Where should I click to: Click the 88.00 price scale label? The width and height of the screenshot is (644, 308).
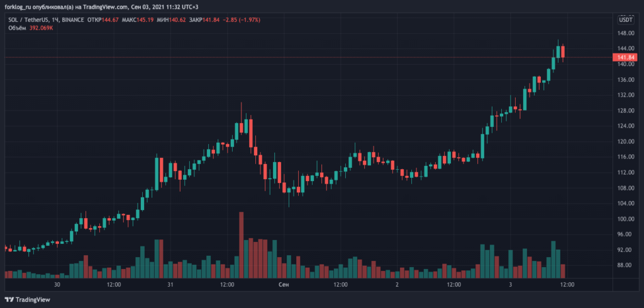(x=625, y=265)
